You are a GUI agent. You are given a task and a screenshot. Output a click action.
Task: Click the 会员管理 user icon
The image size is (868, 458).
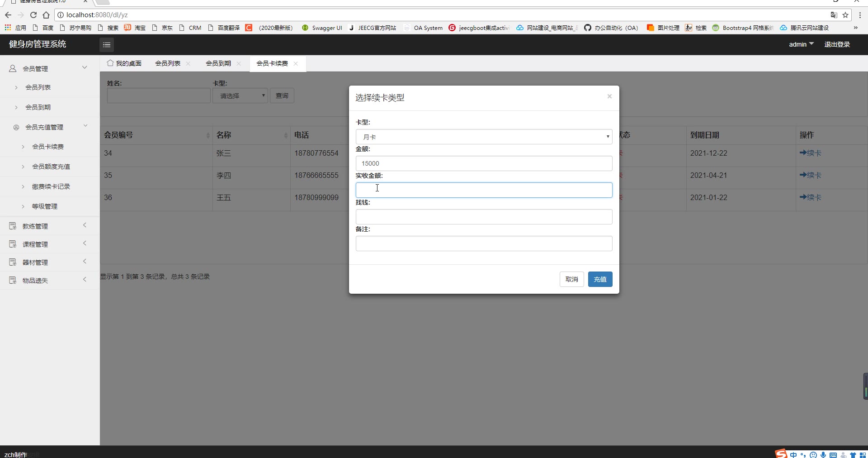[x=13, y=68]
